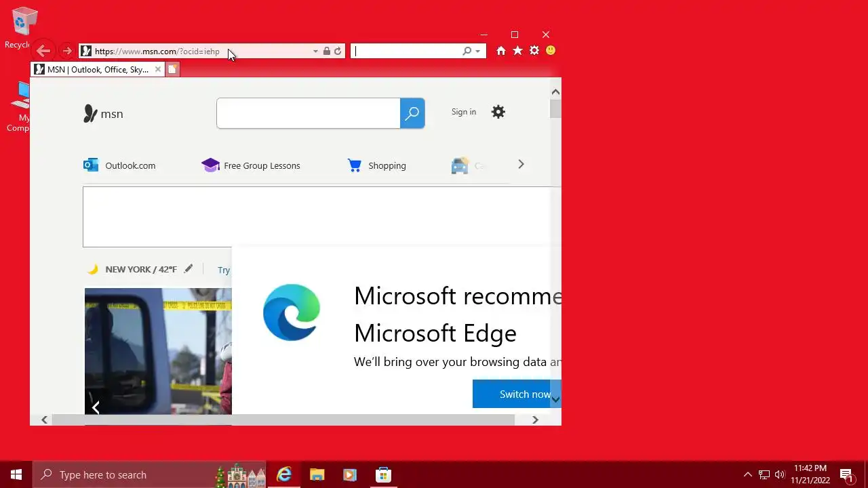
Task: Open the notification center icon
Action: [x=846, y=475]
